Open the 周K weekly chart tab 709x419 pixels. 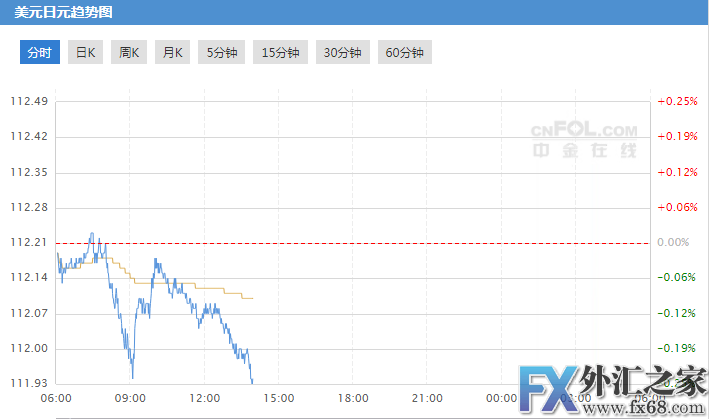[x=129, y=53]
